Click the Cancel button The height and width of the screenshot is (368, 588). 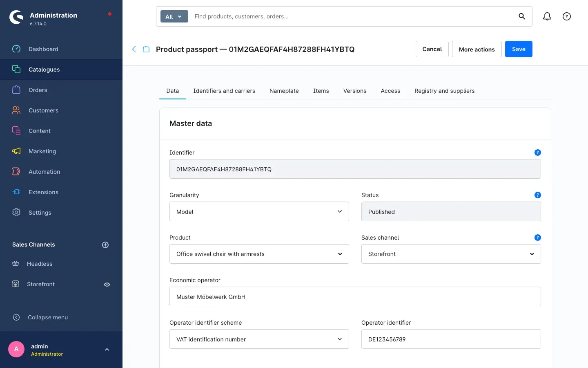(x=432, y=49)
